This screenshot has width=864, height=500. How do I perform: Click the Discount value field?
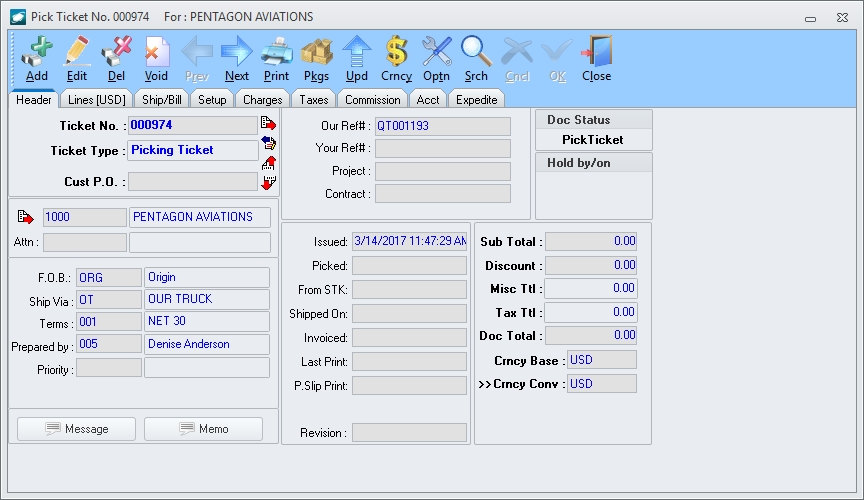tap(591, 265)
